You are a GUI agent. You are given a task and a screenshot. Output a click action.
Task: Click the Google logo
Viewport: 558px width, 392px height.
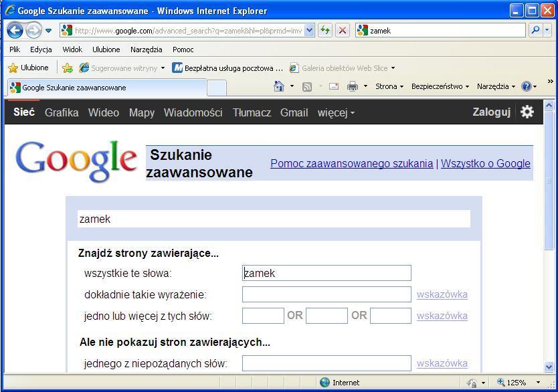point(76,161)
